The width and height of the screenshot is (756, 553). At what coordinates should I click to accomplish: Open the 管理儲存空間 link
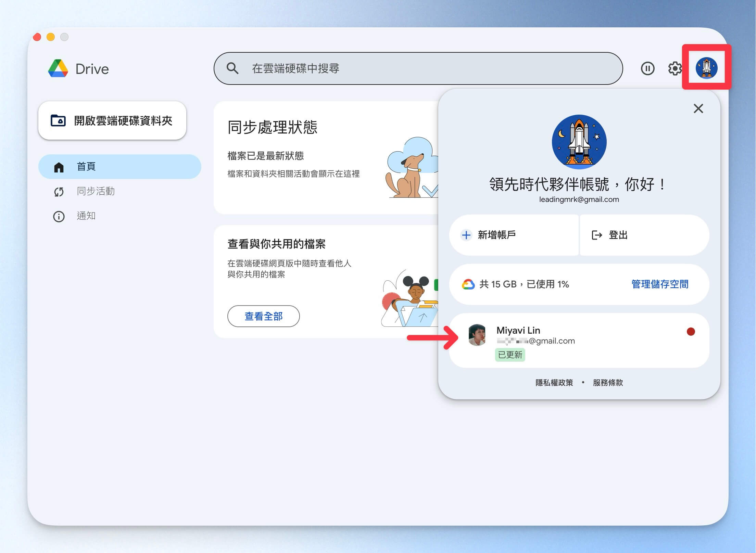[x=660, y=284]
